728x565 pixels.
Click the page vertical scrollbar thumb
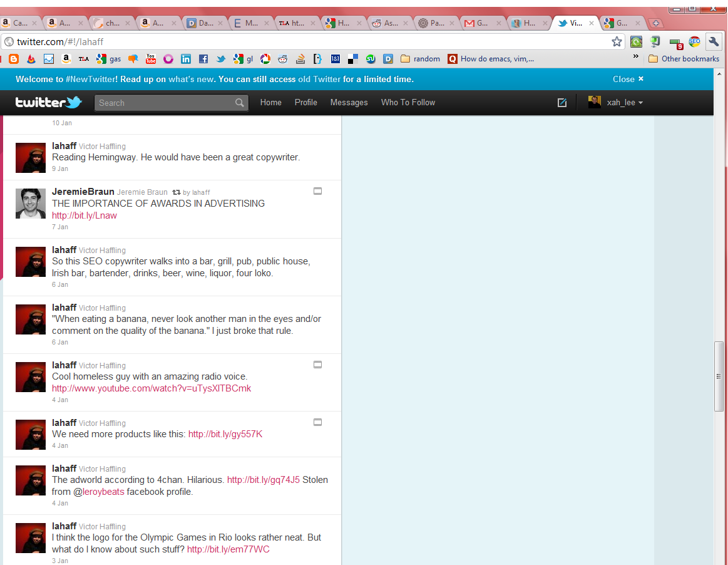[x=719, y=376]
